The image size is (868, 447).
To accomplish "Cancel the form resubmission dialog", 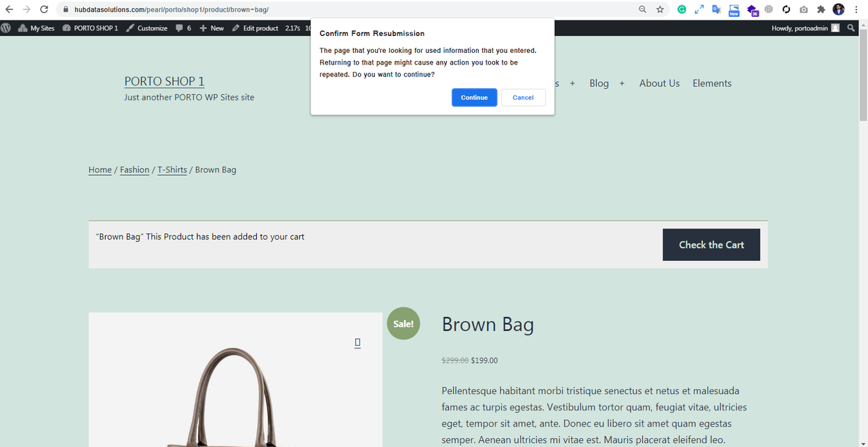I will [523, 98].
